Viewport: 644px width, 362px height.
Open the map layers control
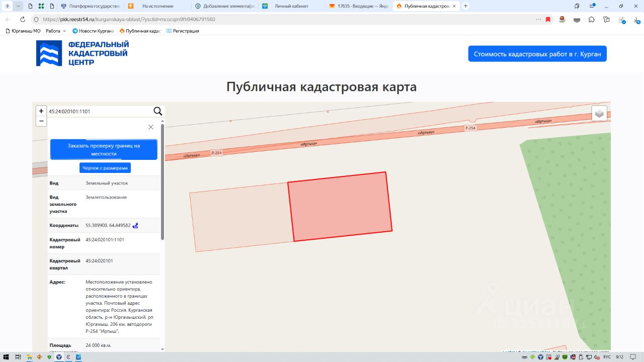(x=599, y=114)
